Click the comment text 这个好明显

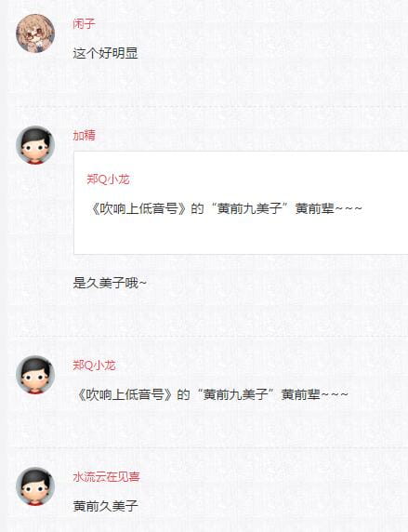pos(105,53)
